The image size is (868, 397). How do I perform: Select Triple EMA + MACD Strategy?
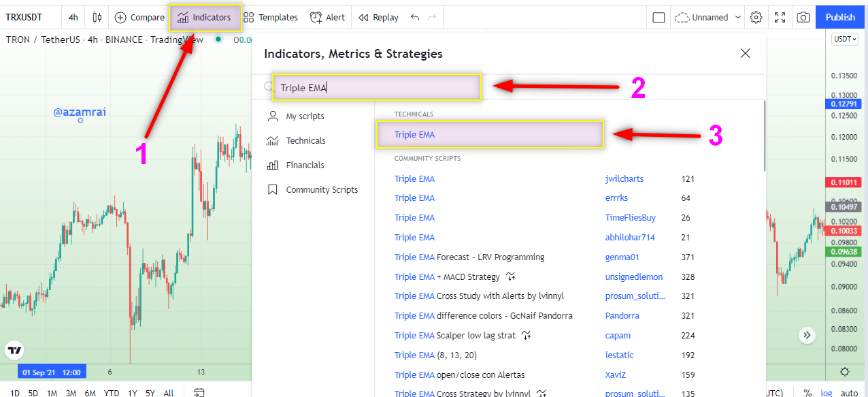(x=447, y=277)
